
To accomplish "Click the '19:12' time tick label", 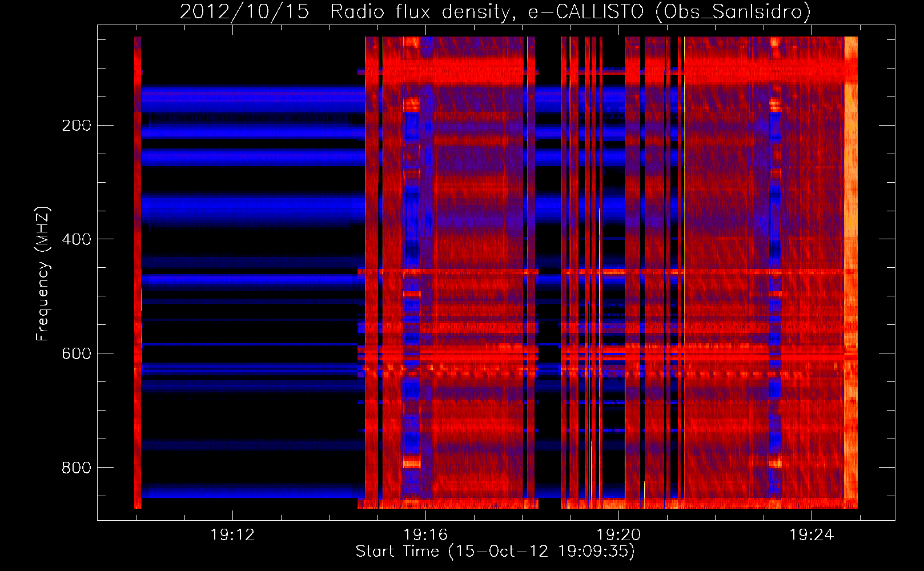I will point(232,535).
